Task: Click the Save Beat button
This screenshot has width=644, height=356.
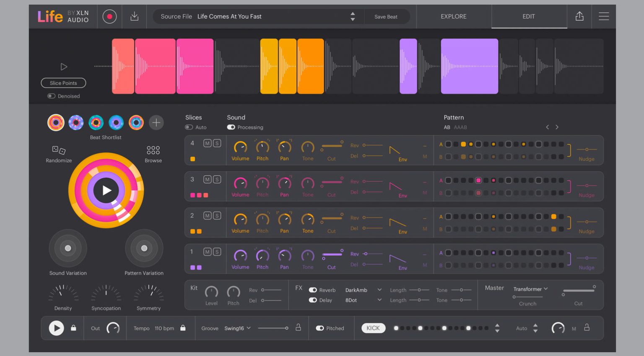Action: (x=386, y=16)
